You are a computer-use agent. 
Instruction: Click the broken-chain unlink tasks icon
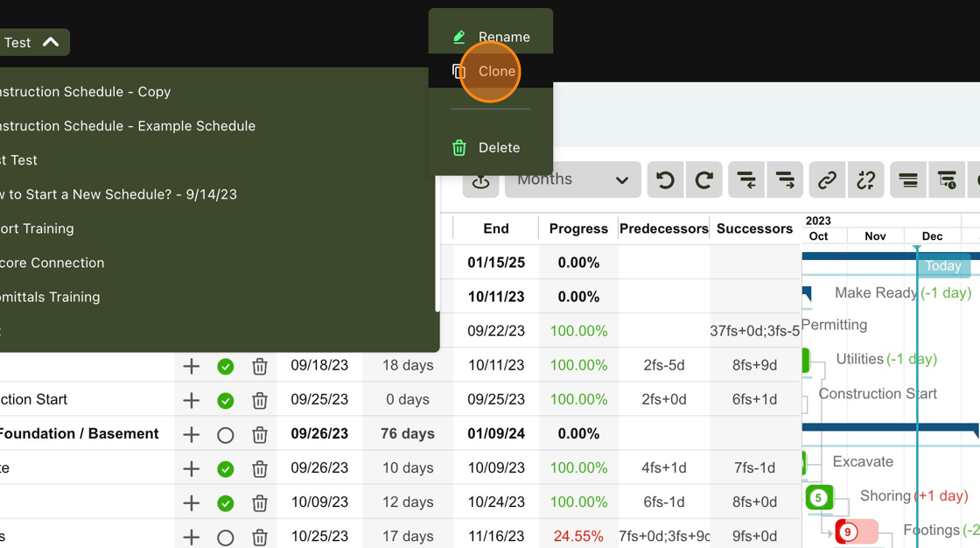(866, 180)
